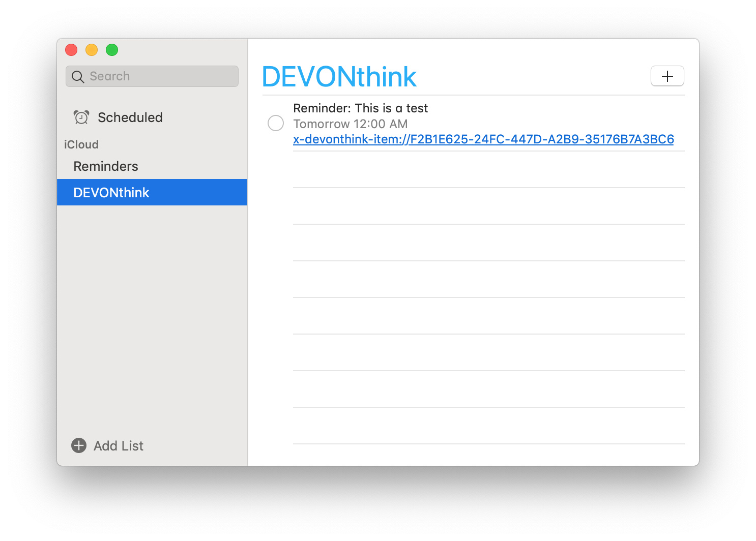Click the 'Reminder: This is a test' title

360,108
